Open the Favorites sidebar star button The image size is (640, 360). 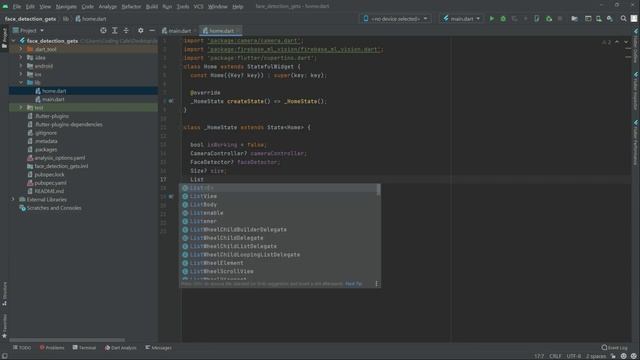pyautogui.click(x=4, y=327)
